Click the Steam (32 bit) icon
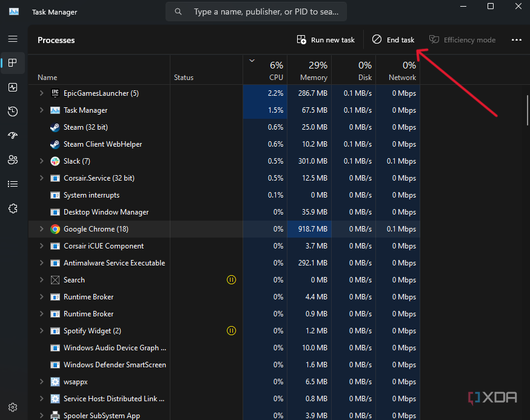530x420 pixels. [x=55, y=127]
